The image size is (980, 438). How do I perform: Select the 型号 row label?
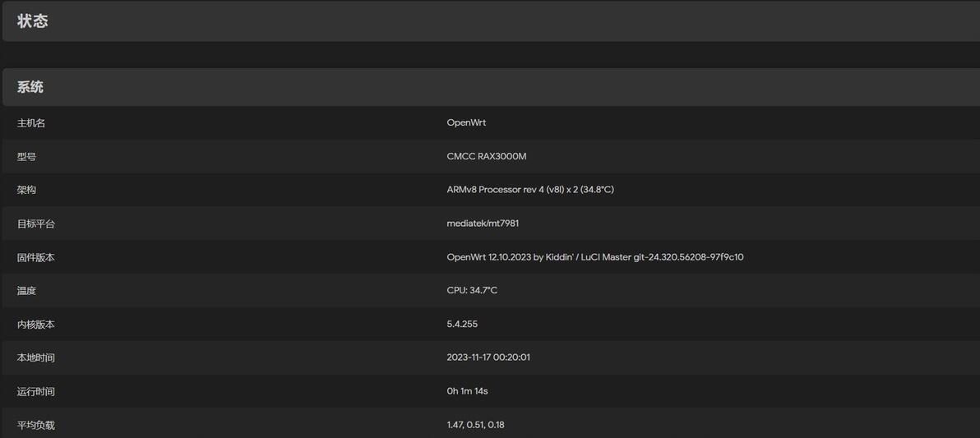(26, 156)
